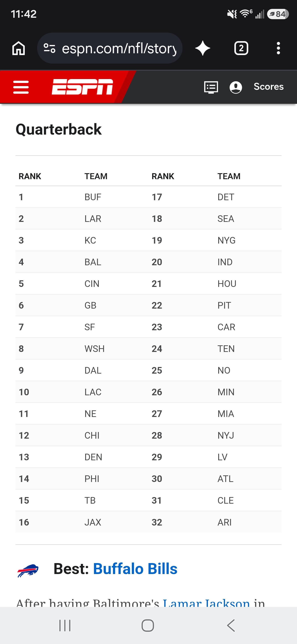Open the ESPN watch/listings icon

[x=211, y=87]
